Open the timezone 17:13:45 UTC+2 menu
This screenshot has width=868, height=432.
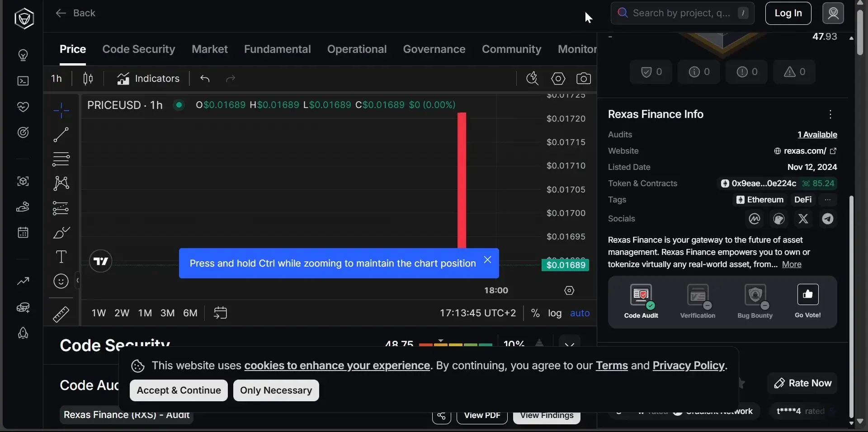click(477, 313)
